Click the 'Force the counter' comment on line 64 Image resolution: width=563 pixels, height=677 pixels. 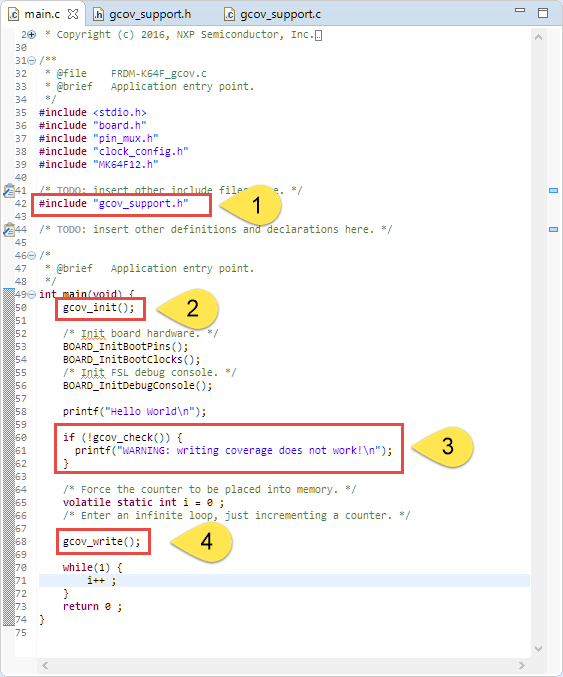click(x=209, y=490)
